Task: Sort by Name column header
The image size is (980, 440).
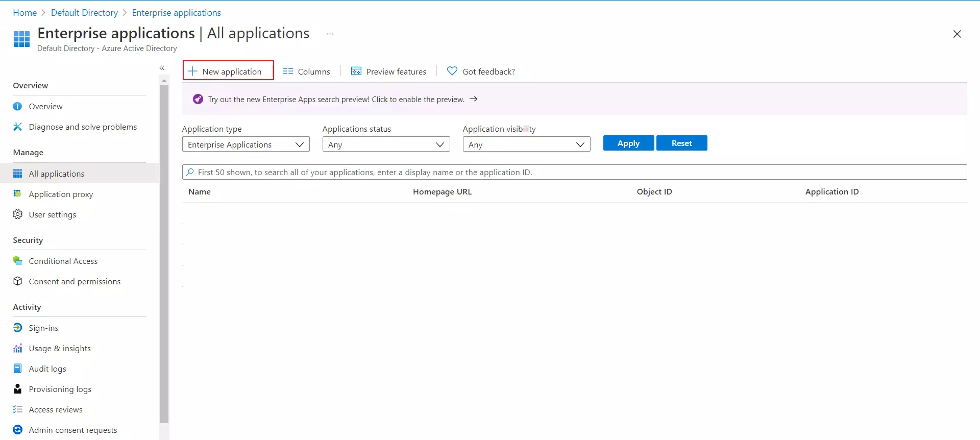Action: coord(200,192)
